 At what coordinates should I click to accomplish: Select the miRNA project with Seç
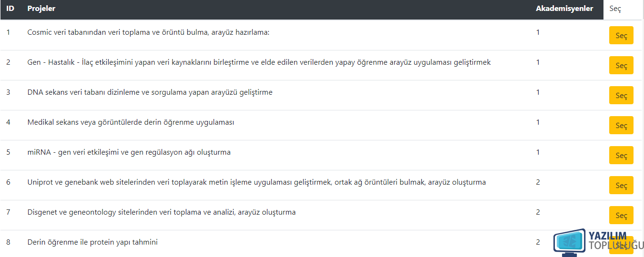coord(621,155)
